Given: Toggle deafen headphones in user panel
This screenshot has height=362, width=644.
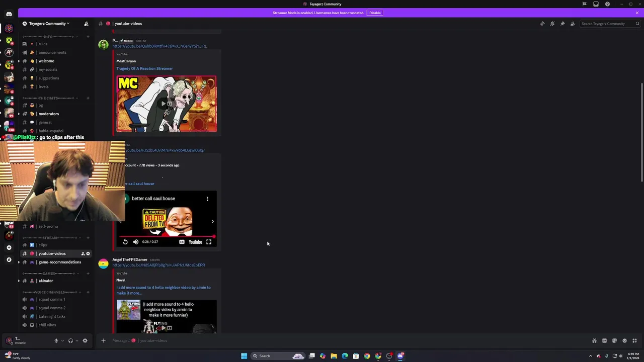Looking at the screenshot, I should (x=70, y=340).
